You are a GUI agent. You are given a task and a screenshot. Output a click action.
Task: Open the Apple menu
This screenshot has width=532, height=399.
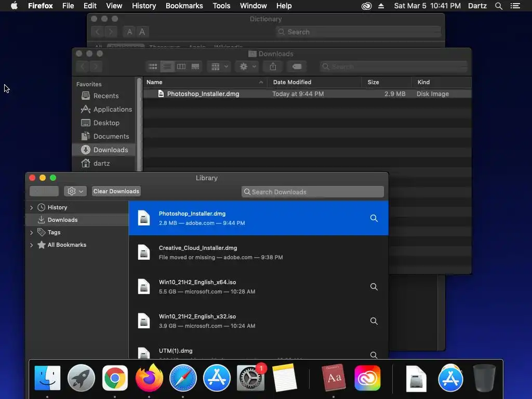pyautogui.click(x=14, y=6)
